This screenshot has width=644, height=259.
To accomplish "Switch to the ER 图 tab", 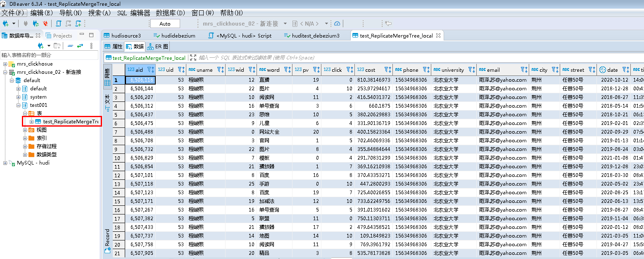I will [158, 47].
